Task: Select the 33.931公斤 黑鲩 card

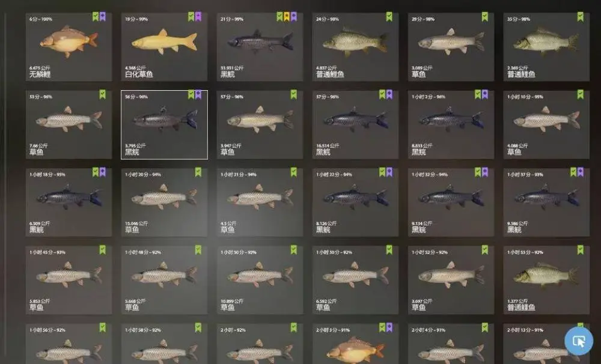Action: click(x=260, y=47)
